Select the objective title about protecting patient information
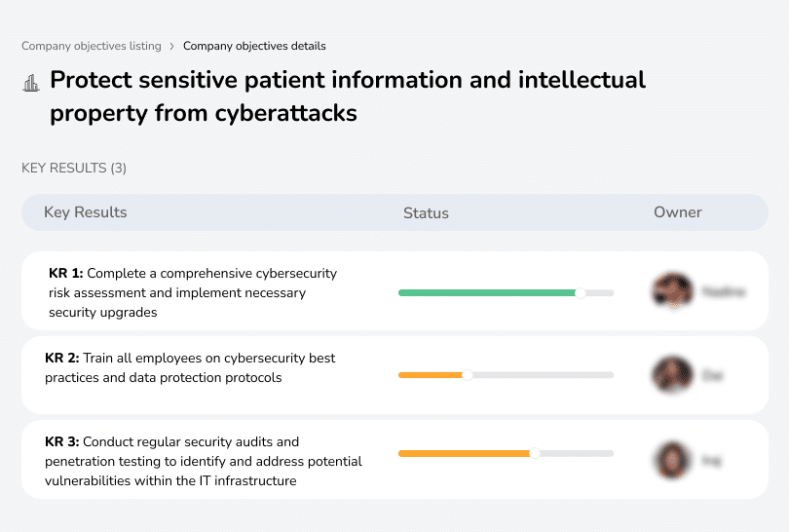The height and width of the screenshot is (532, 789). (348, 96)
